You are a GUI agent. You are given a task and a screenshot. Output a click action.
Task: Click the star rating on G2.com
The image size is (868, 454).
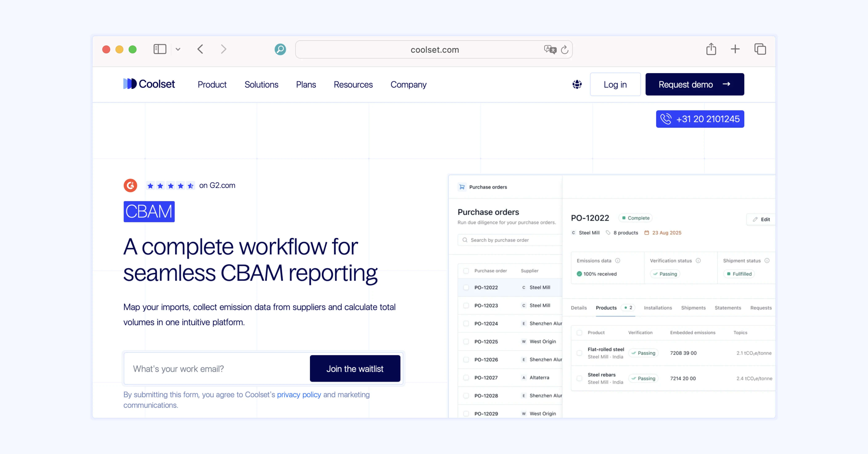click(x=170, y=186)
